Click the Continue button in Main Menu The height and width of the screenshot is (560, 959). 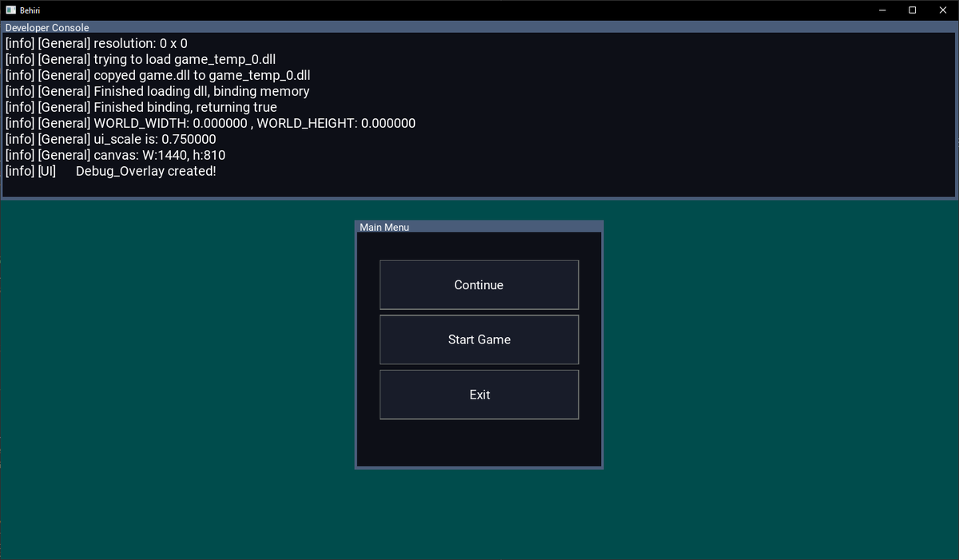coord(479,284)
